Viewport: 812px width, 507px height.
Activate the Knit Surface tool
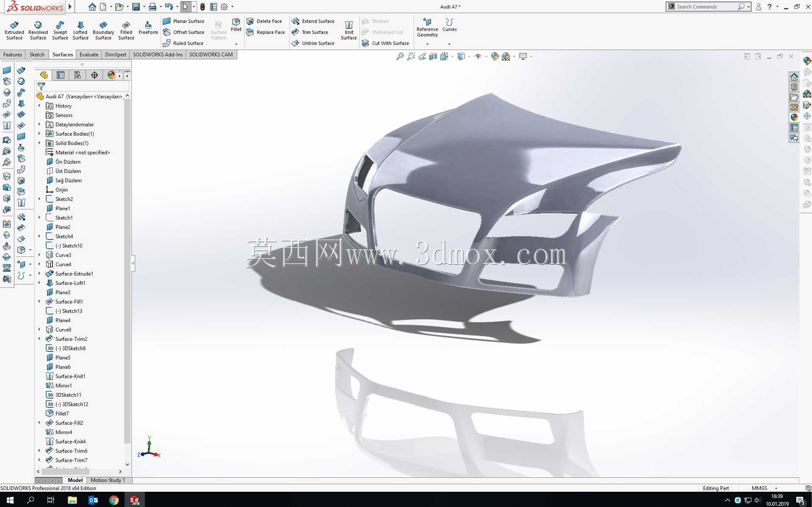[349, 31]
